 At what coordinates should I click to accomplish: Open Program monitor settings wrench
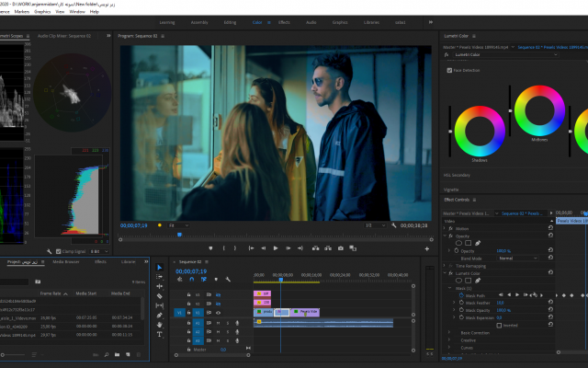pyautogui.click(x=394, y=225)
